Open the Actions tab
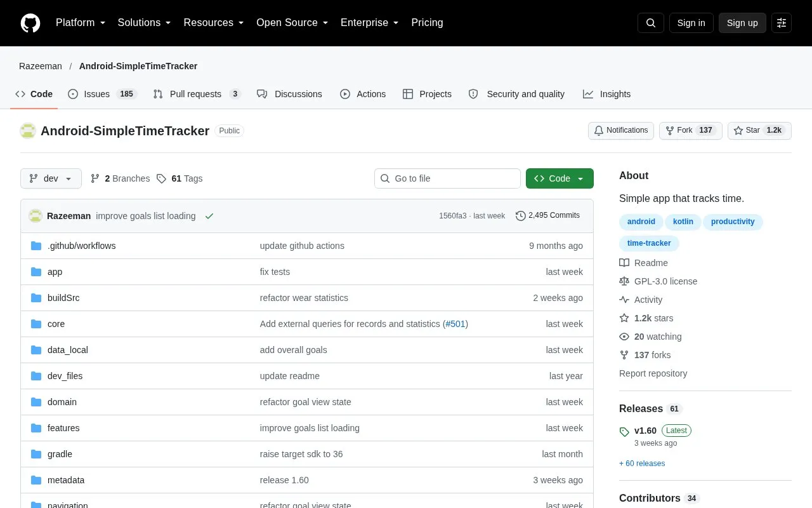Screen dimensions: 812x508 click(363, 94)
